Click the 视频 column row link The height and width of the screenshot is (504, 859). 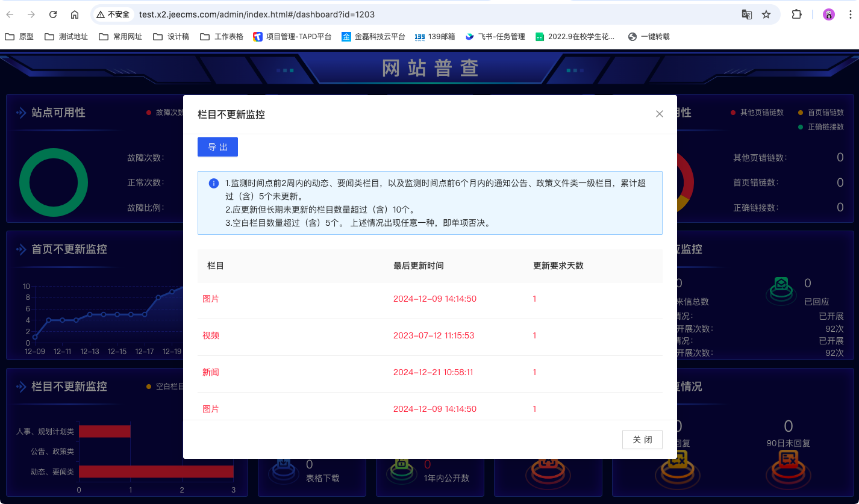point(211,335)
